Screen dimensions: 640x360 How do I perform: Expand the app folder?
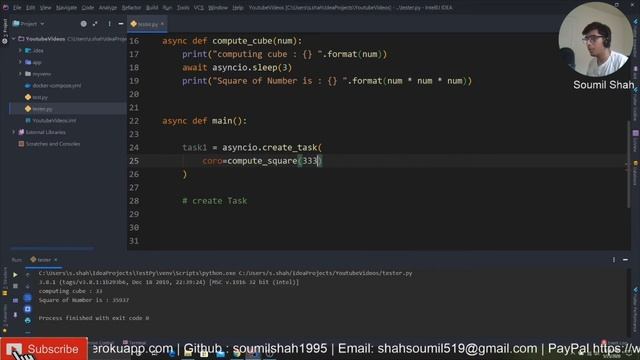pos(20,62)
